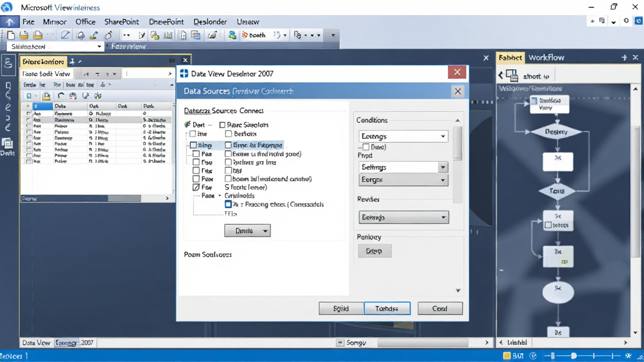Image resolution: width=644 pixels, height=362 pixels.
Task: Open the Office menu
Action: (x=86, y=22)
